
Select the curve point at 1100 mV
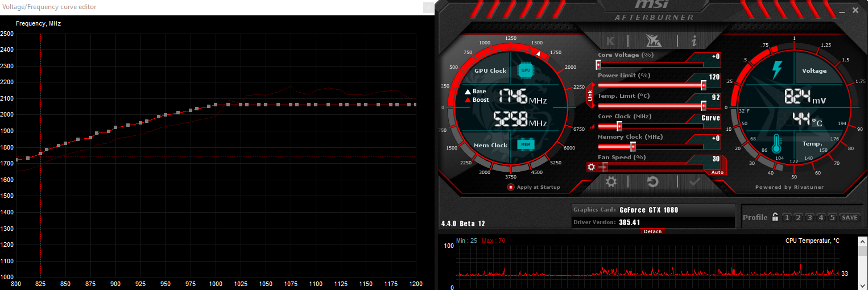[x=316, y=105]
